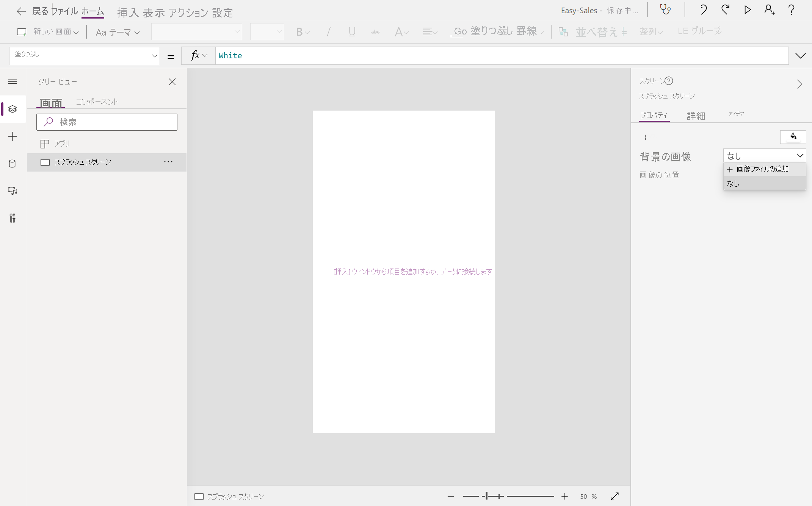Viewport: 812px width, 506px height.
Task: Open Tree view layers sidebar icon
Action: (13, 109)
